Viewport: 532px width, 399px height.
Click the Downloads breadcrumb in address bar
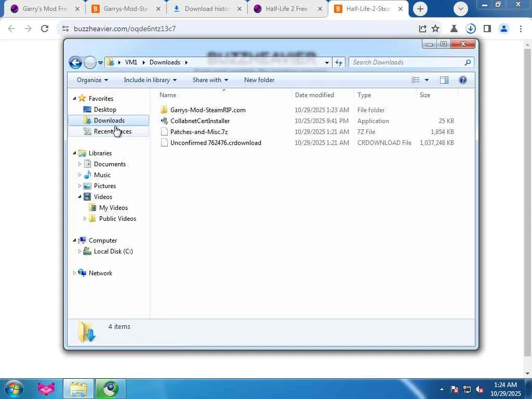(x=165, y=62)
